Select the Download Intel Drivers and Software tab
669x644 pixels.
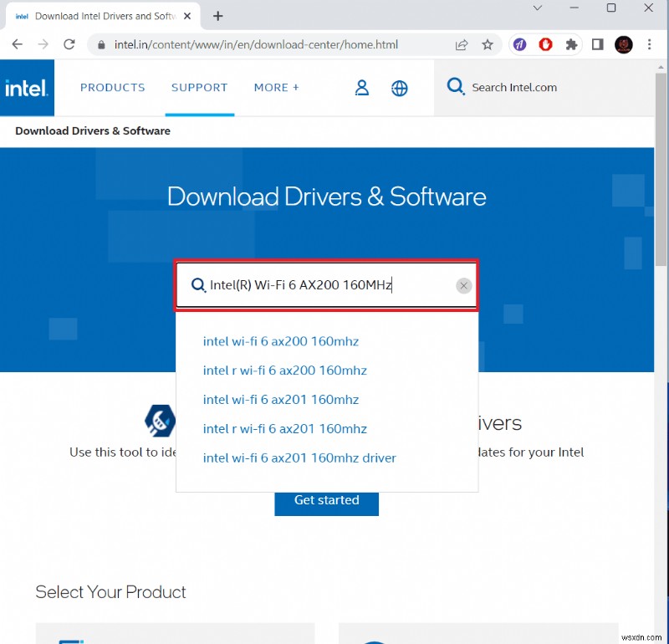point(102,16)
